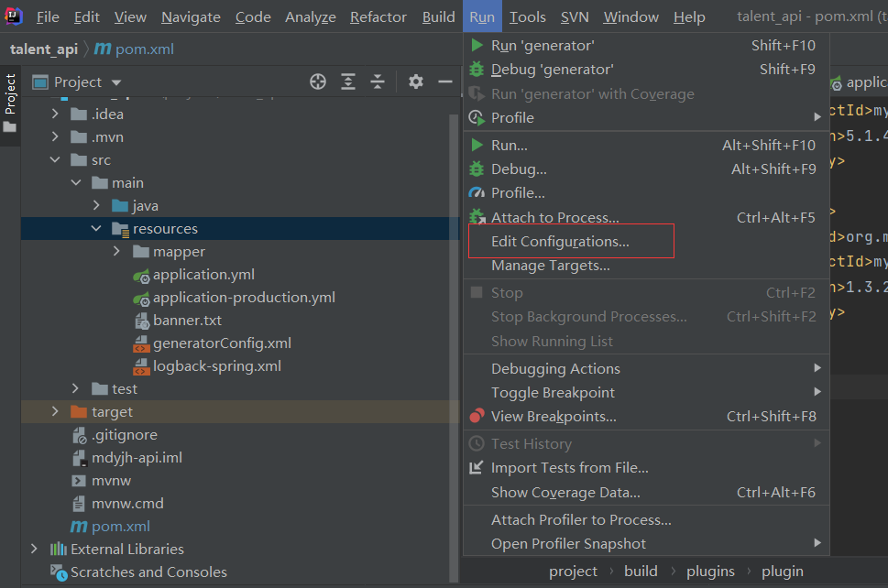Click the Select Opened File crosshair icon

317,82
